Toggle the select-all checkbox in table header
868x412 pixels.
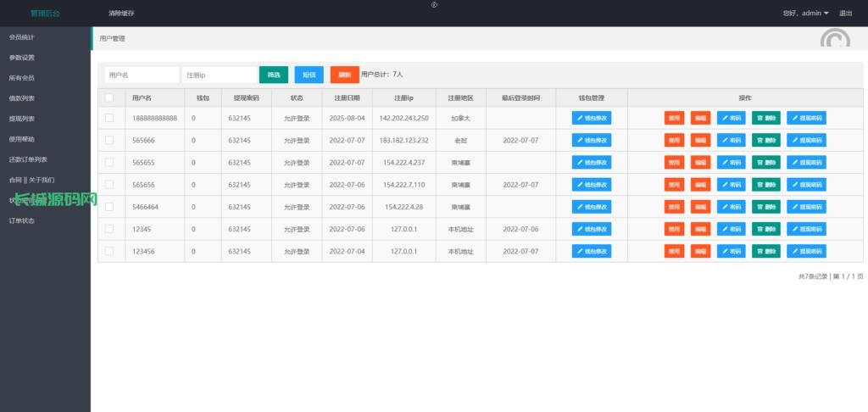click(x=109, y=97)
